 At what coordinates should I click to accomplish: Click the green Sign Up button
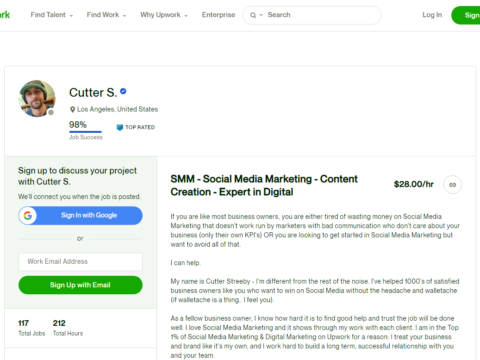click(x=466, y=15)
